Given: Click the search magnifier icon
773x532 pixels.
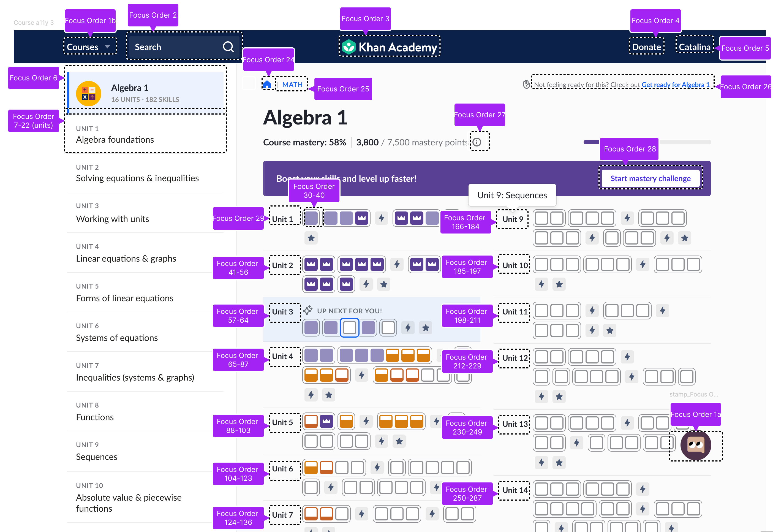Looking at the screenshot, I should click(228, 47).
